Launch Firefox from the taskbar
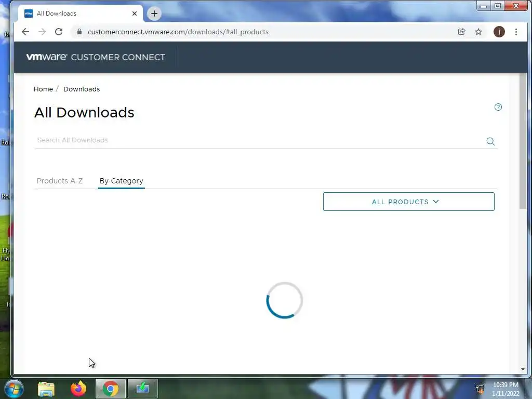The image size is (532, 399). [x=78, y=389]
